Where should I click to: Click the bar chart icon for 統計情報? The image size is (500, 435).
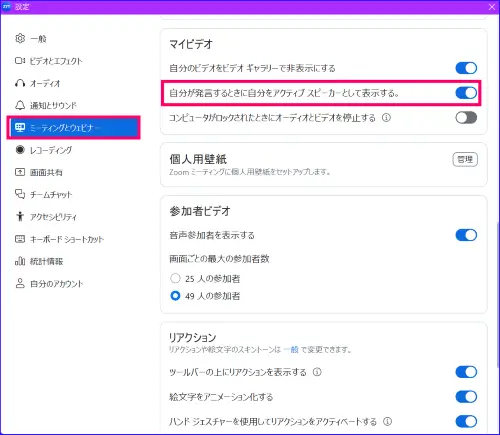(20, 261)
